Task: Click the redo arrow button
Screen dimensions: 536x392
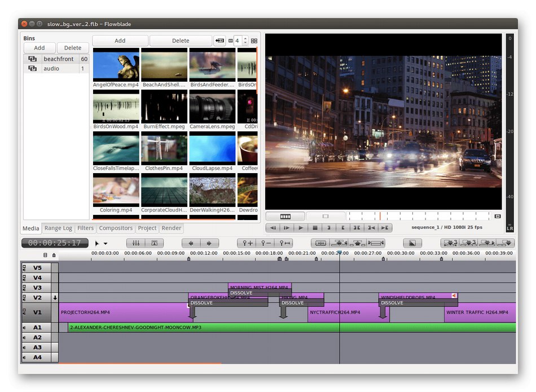Action: 209,243
